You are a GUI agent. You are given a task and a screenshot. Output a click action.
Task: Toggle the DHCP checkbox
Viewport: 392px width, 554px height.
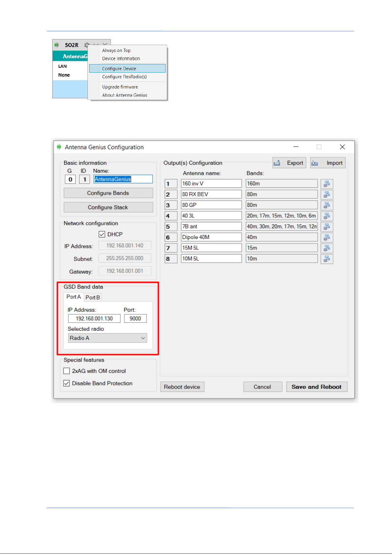(x=102, y=234)
